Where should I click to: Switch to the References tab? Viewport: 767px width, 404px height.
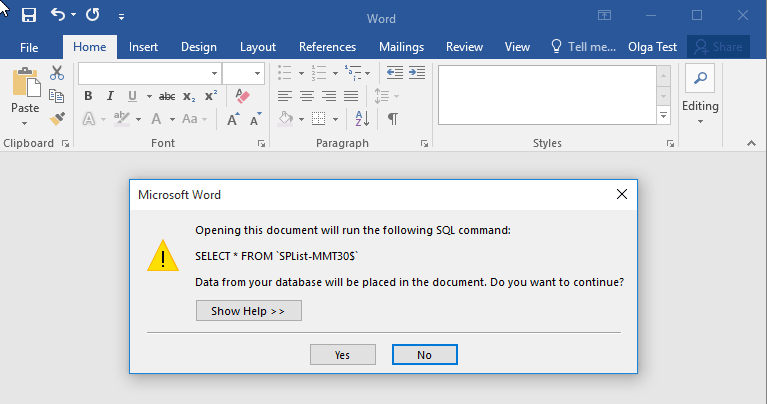tap(327, 47)
